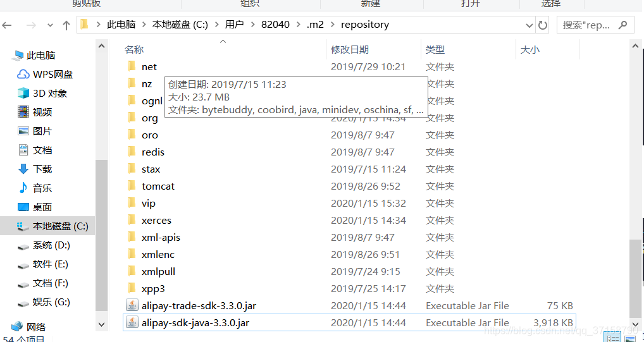The image size is (644, 342).
Task: Click the search magnifier icon
Action: pos(622,25)
